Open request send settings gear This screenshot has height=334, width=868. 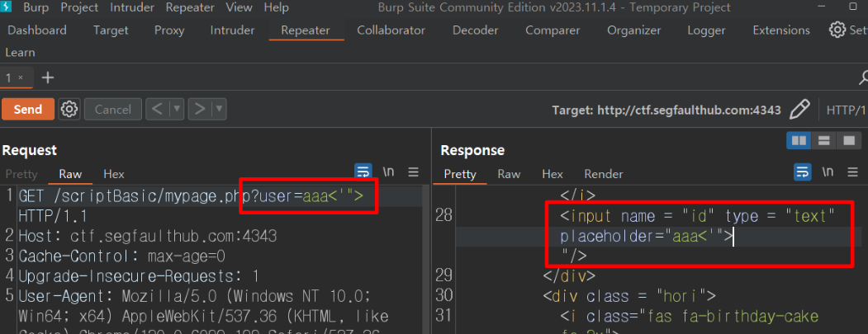click(x=69, y=110)
